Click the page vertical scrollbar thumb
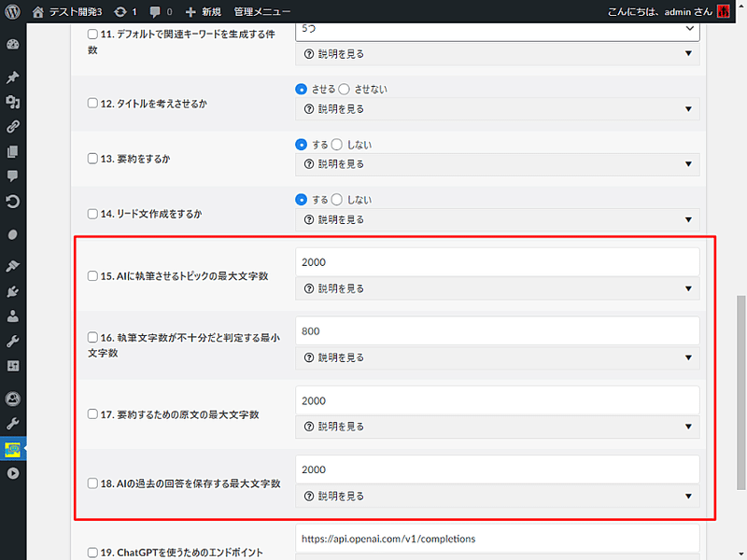 click(740, 392)
